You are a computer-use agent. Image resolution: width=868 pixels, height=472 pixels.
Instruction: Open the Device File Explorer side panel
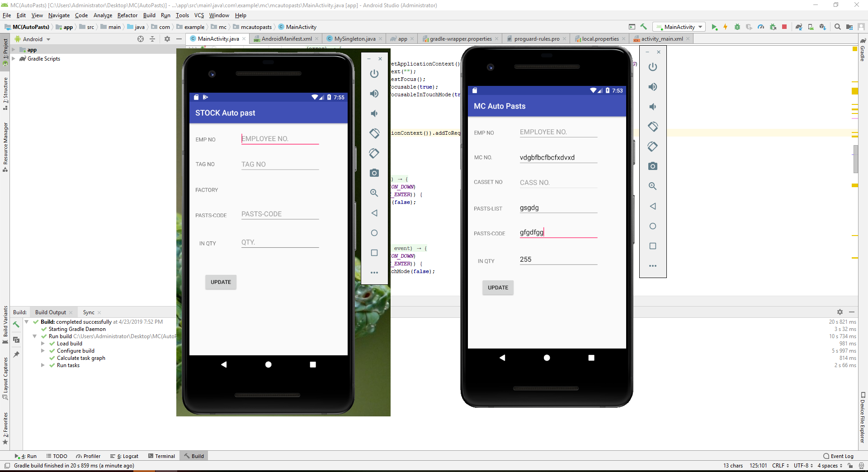coord(863,418)
